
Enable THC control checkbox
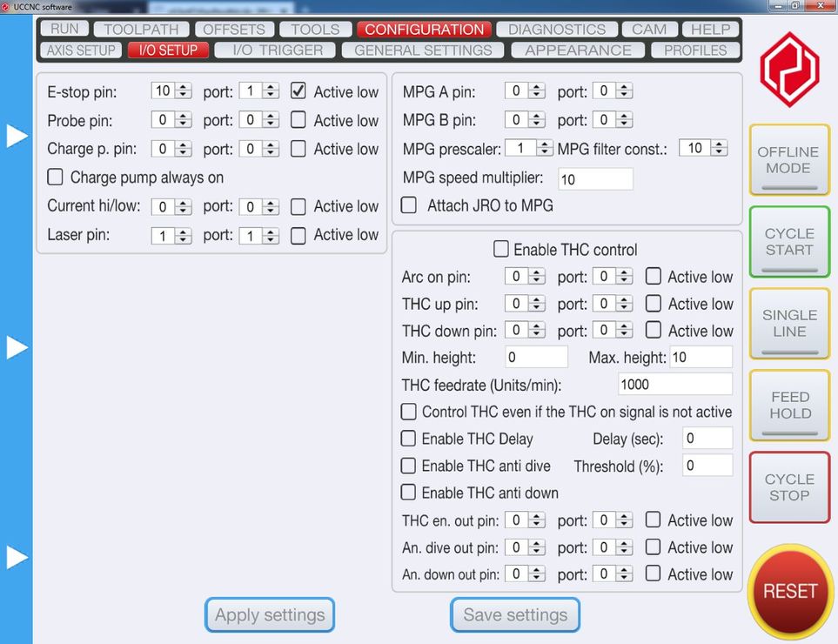coord(501,250)
